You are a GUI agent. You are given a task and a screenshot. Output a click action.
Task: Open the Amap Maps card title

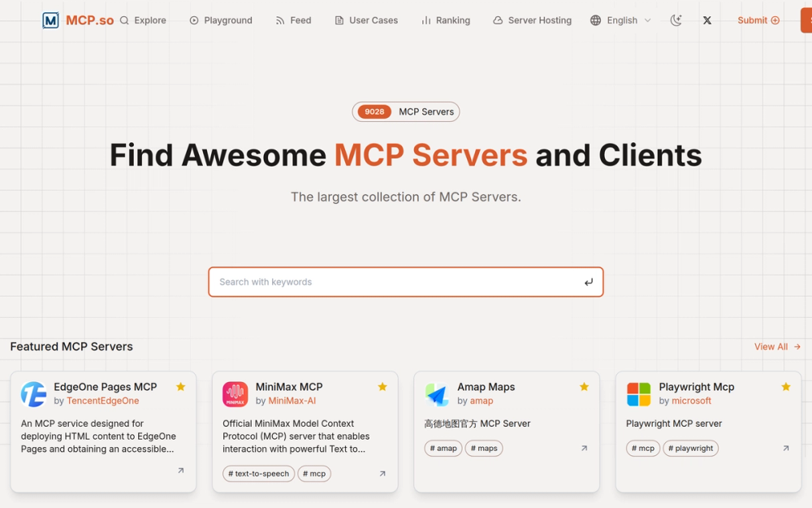pyautogui.click(x=486, y=387)
